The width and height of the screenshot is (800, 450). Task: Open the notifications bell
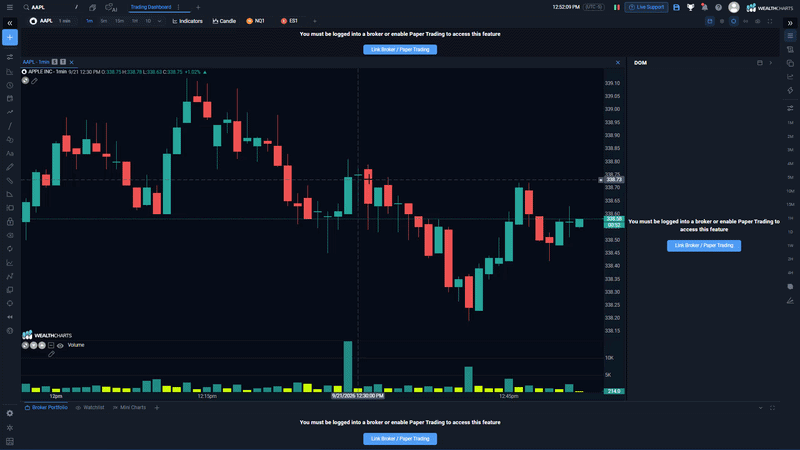coord(705,7)
